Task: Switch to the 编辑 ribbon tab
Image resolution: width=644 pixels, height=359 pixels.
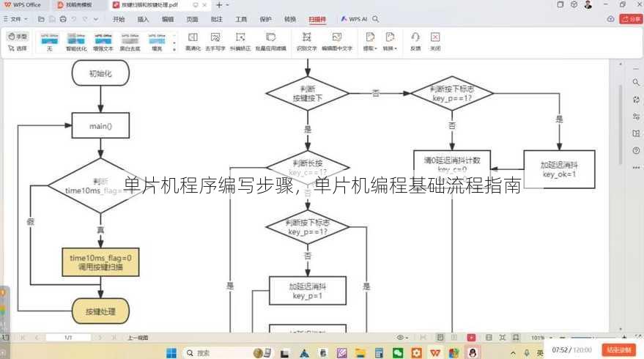Action: [168, 19]
